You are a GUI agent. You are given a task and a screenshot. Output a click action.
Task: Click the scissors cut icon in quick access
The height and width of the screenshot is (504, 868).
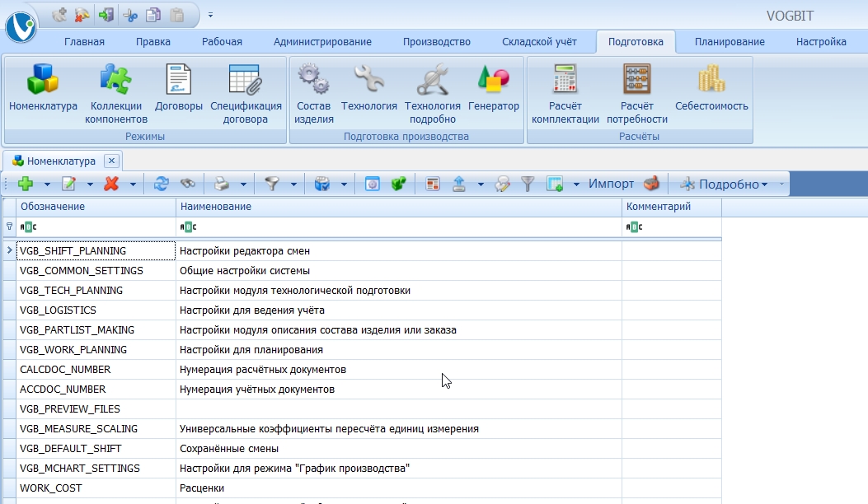point(130,15)
